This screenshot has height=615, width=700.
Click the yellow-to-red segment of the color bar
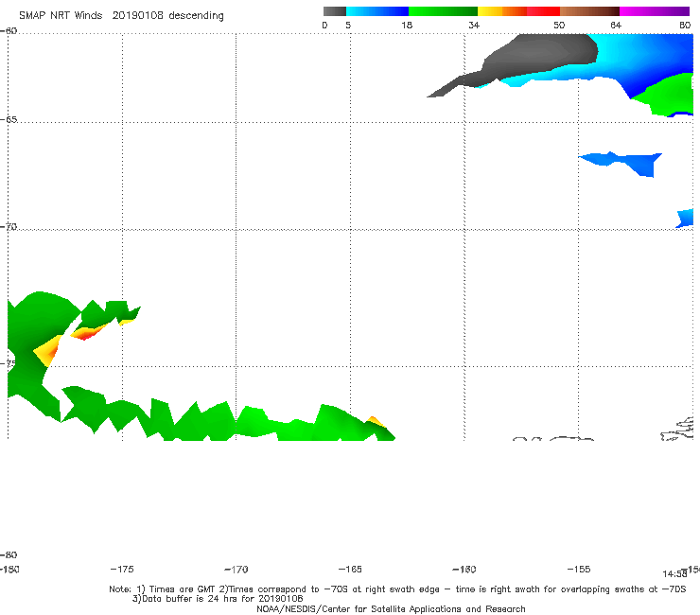point(518,11)
